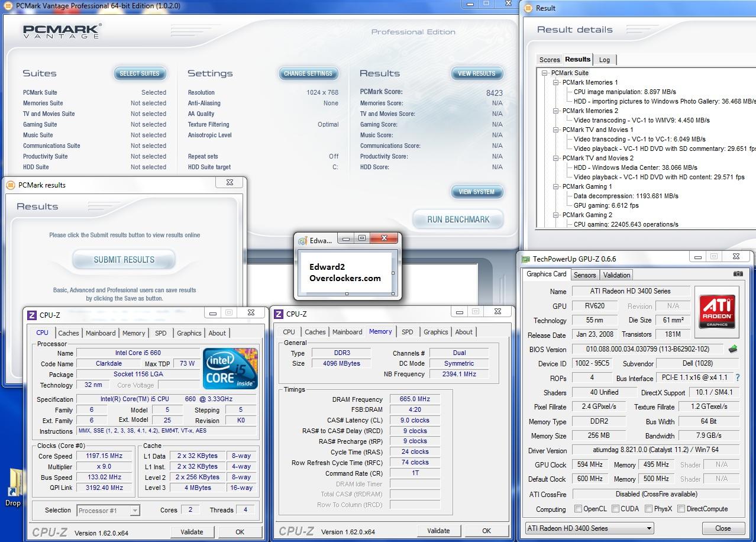The width and height of the screenshot is (756, 542).
Task: Open the Validation tab in GPU-Z
Action: coord(616,275)
